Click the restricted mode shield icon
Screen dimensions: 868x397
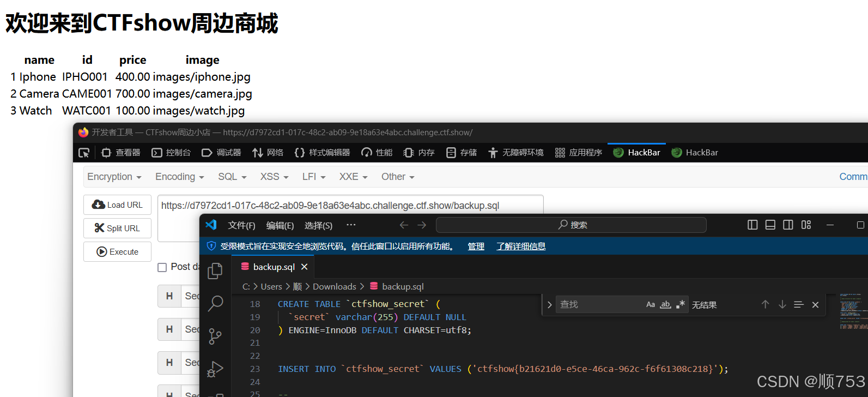pos(211,246)
